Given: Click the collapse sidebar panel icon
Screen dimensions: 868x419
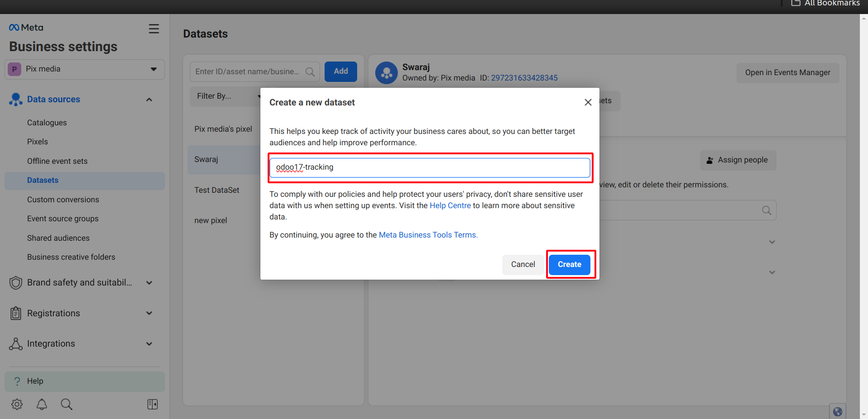Looking at the screenshot, I should [x=153, y=404].
